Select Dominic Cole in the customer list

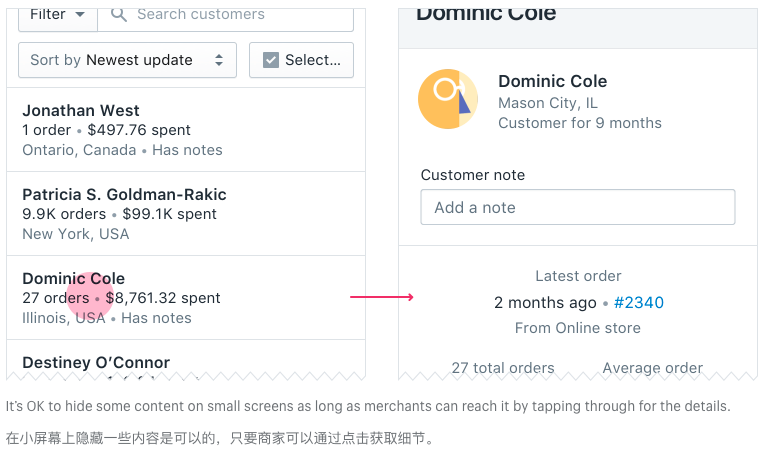click(x=186, y=297)
